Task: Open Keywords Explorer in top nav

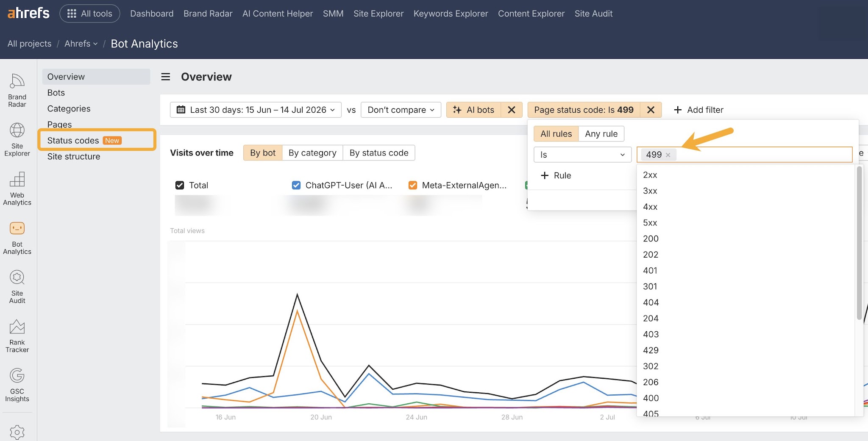Action: click(451, 14)
